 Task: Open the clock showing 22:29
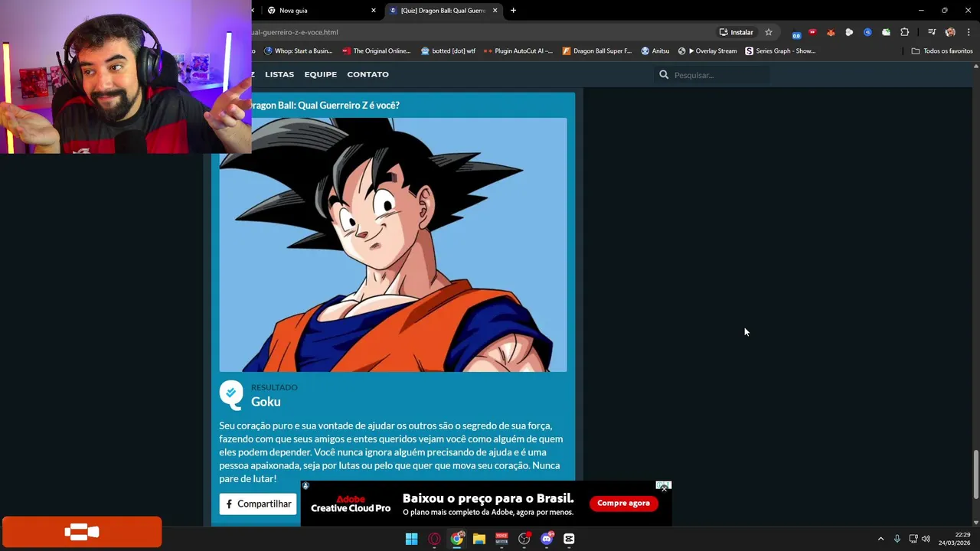pos(955,539)
